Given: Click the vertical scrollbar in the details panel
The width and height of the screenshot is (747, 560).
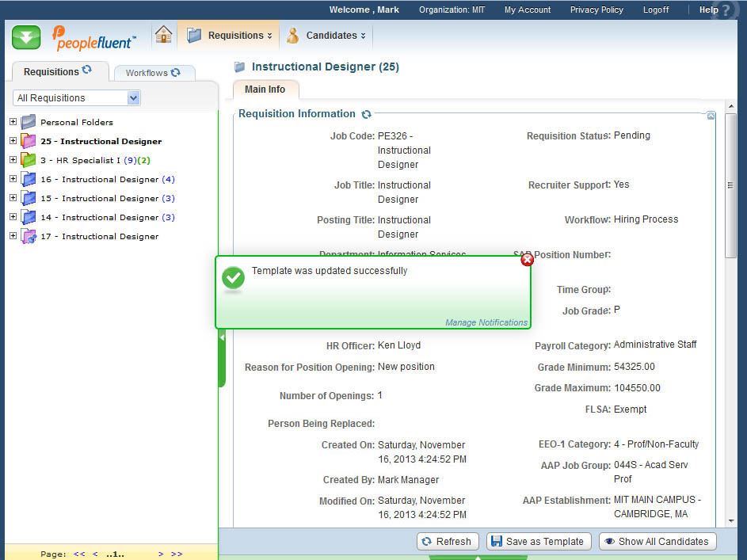Looking at the screenshot, I should point(730,186).
